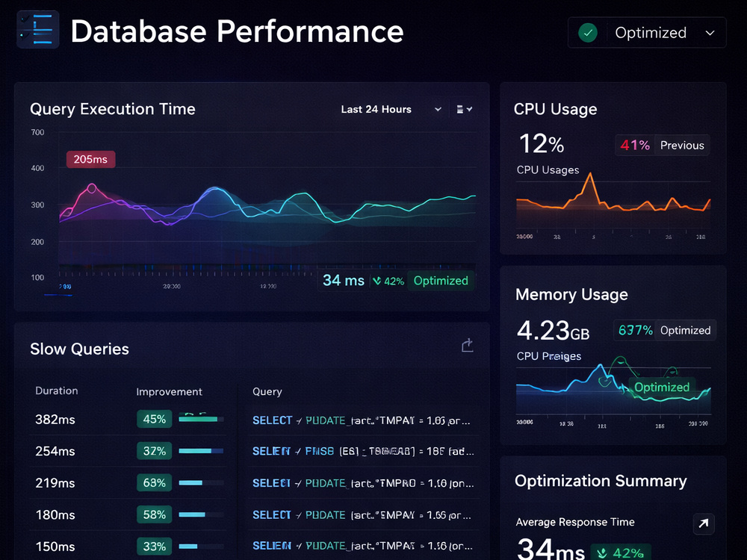
Task: Click the 637% memory badge
Action: click(x=635, y=330)
